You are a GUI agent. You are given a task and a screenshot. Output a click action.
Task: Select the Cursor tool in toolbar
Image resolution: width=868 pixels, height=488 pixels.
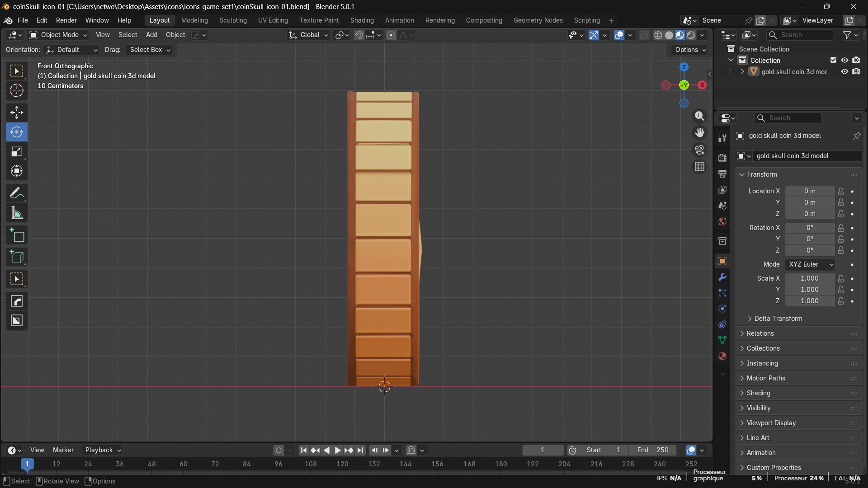click(17, 91)
